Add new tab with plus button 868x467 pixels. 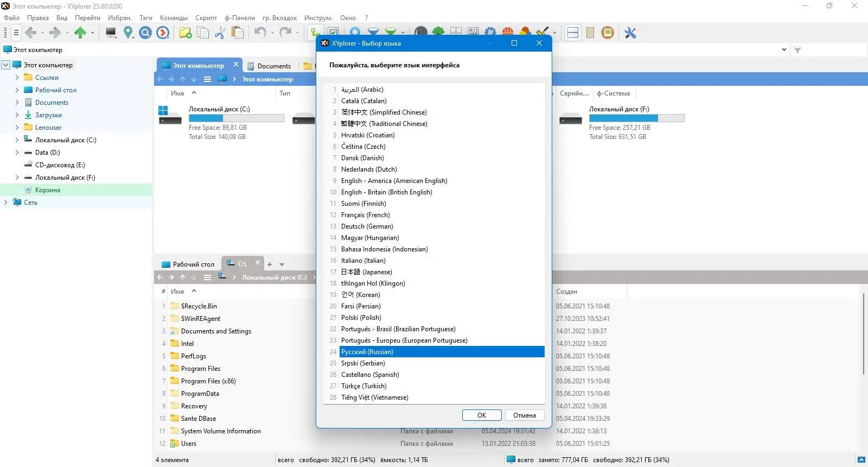tap(270, 264)
